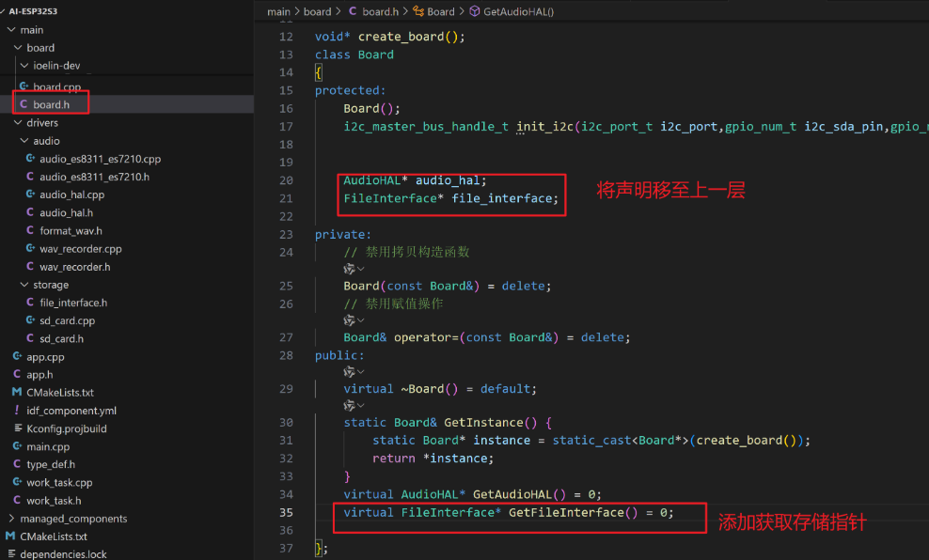
Task: Open idf_component.yml file icon
Action: pyautogui.click(x=17, y=411)
